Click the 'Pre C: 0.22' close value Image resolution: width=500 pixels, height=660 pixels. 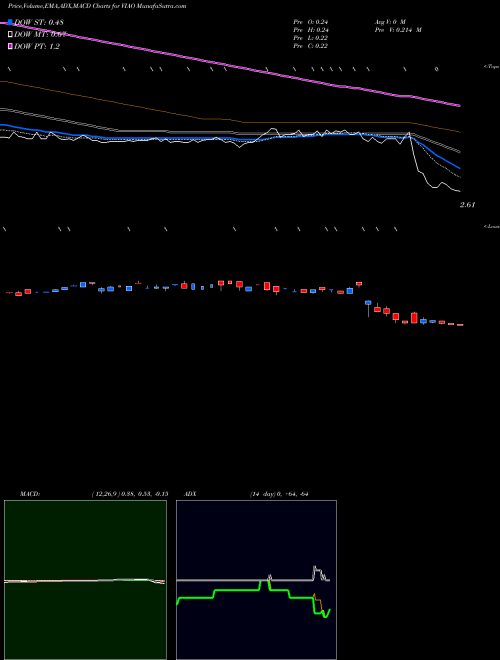[311, 46]
